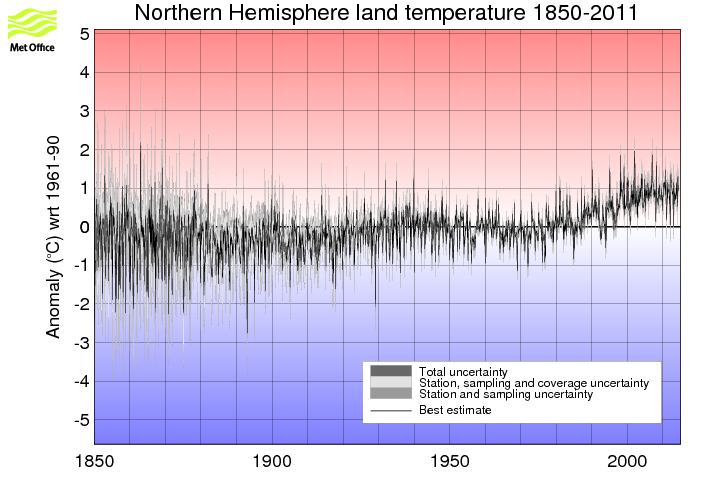
Task: Click the y-axis tick label '-3'
Action: (82, 343)
